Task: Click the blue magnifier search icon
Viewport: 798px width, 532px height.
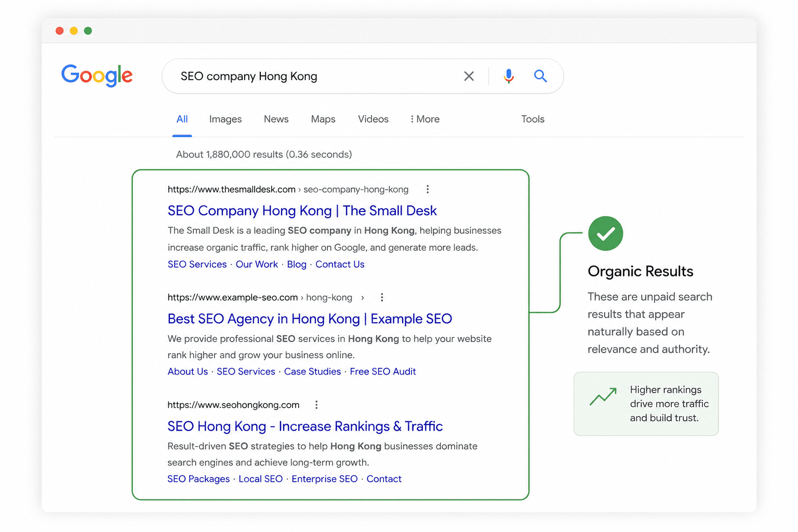Action: tap(540, 76)
